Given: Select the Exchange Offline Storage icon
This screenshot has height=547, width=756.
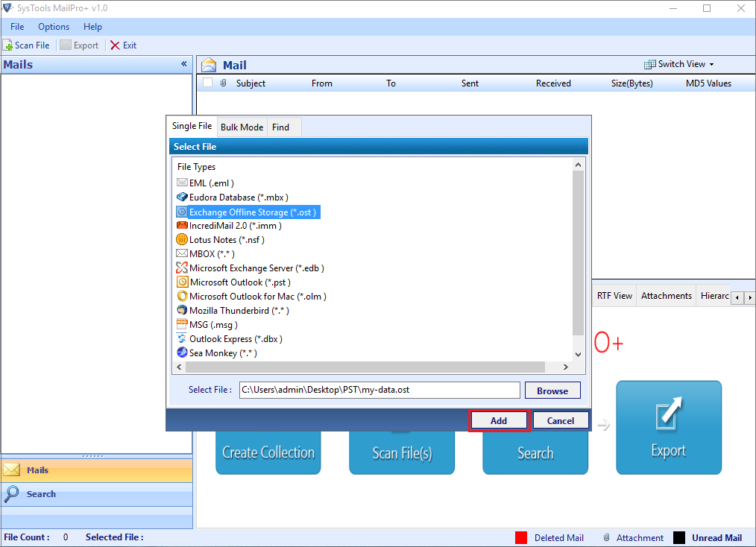Looking at the screenshot, I should (x=182, y=212).
